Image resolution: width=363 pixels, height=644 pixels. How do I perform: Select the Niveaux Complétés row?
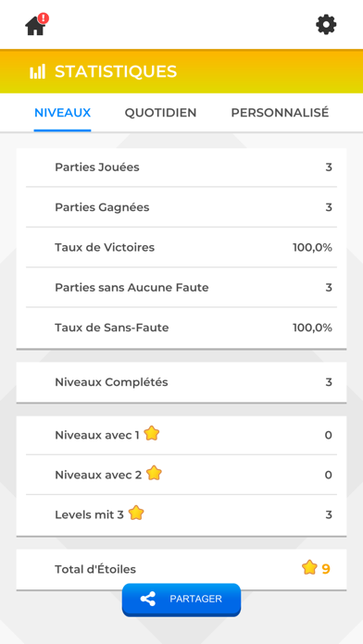pos(181,382)
